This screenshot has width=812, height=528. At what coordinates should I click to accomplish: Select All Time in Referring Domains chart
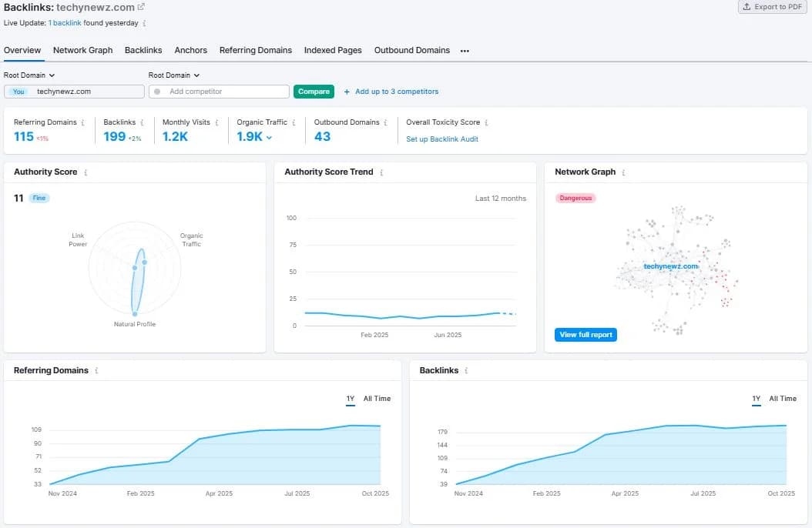pos(377,399)
